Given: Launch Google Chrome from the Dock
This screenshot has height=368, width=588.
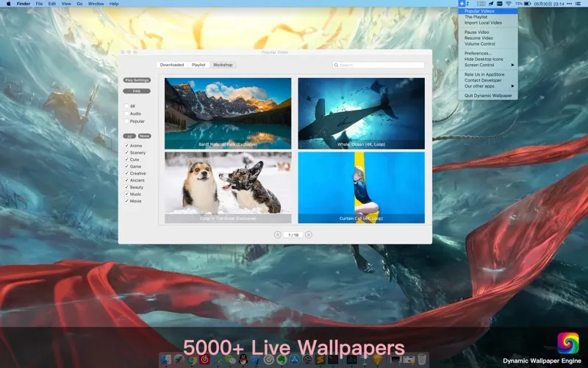Looking at the screenshot, I should [192, 360].
